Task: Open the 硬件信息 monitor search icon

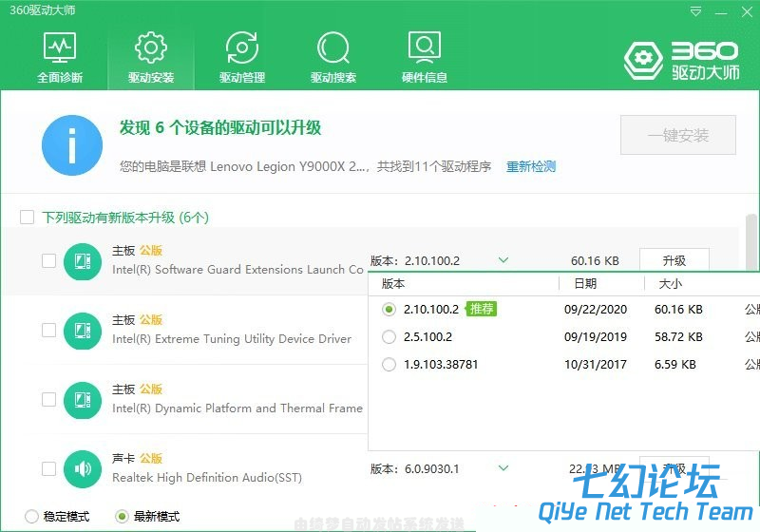Action: tap(425, 47)
